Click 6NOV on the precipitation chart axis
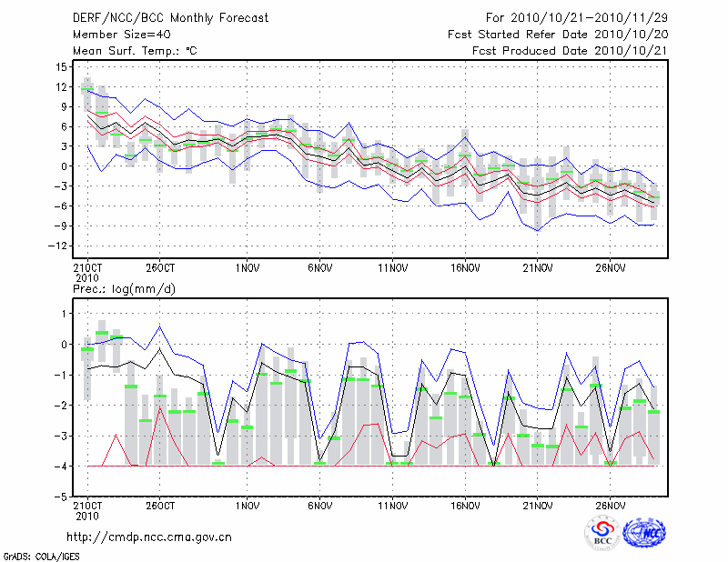 tap(319, 506)
